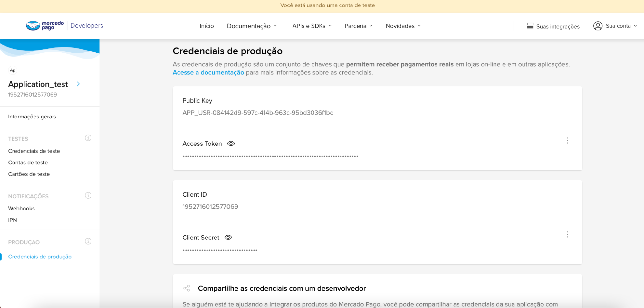Click the Credenciais de produção page heading
This screenshot has width=644, height=308.
[227, 51]
